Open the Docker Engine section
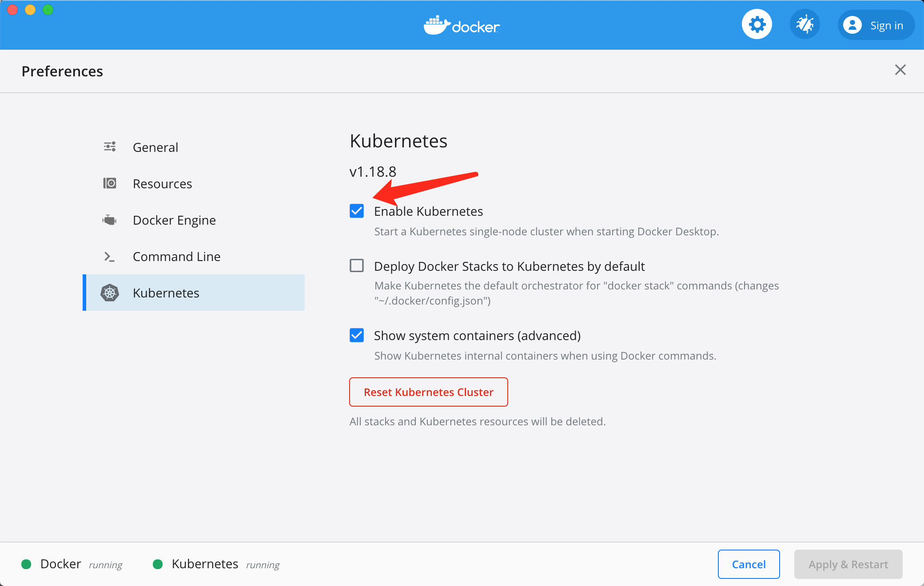This screenshot has width=924, height=586. (x=174, y=220)
